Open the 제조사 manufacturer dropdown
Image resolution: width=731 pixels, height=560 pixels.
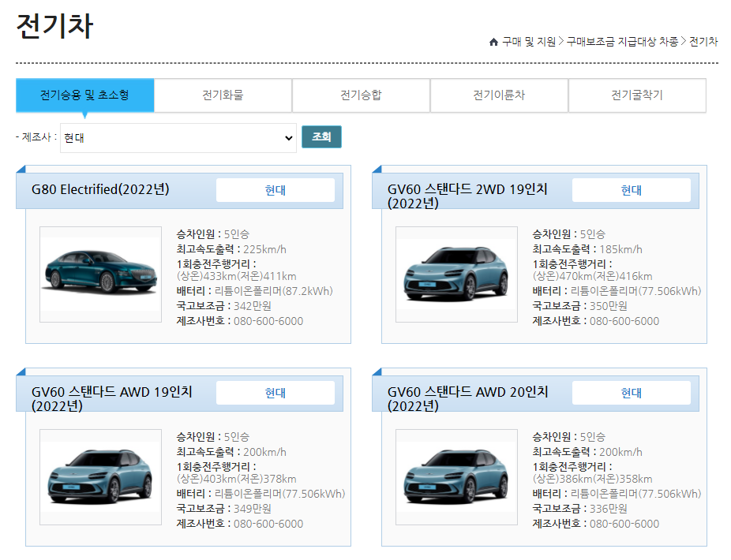click(178, 138)
